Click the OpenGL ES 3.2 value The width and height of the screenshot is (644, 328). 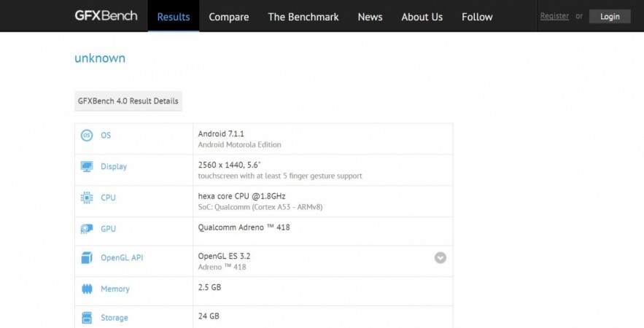click(224, 256)
